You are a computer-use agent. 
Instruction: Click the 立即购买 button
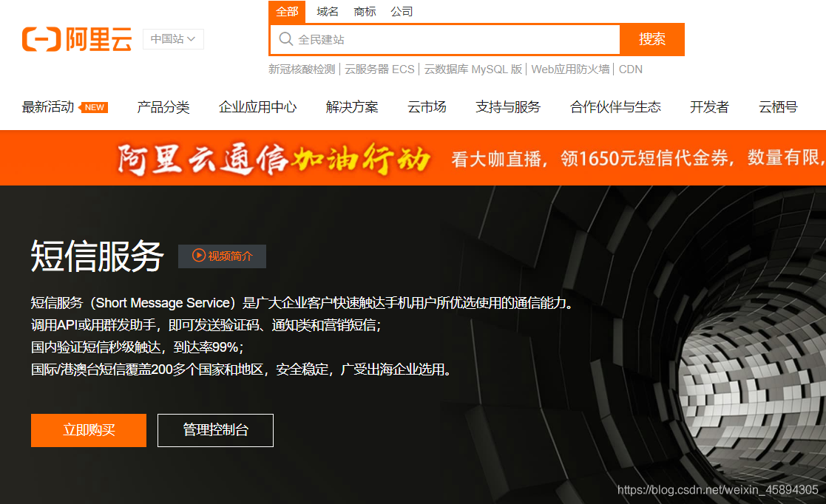point(89,430)
